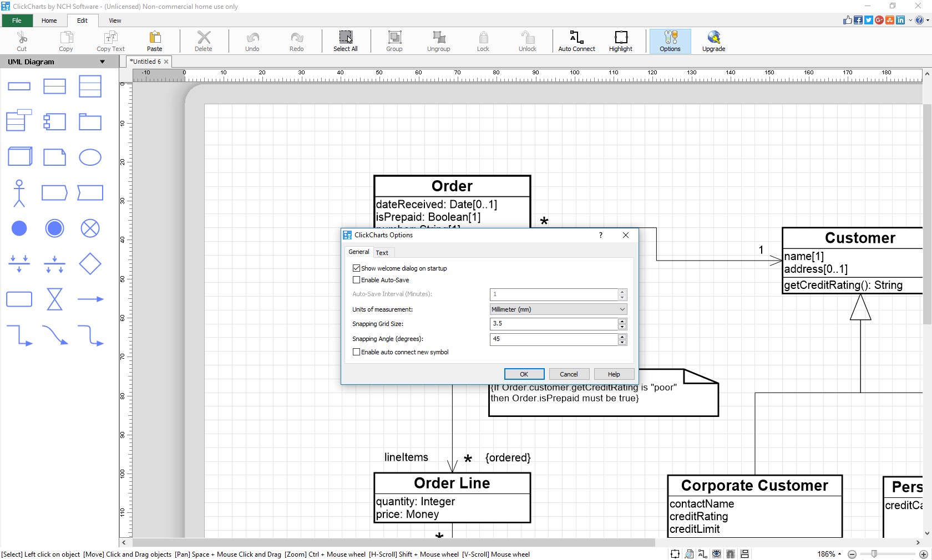The height and width of the screenshot is (560, 932).
Task: Click the Undo icon
Action: (x=252, y=40)
